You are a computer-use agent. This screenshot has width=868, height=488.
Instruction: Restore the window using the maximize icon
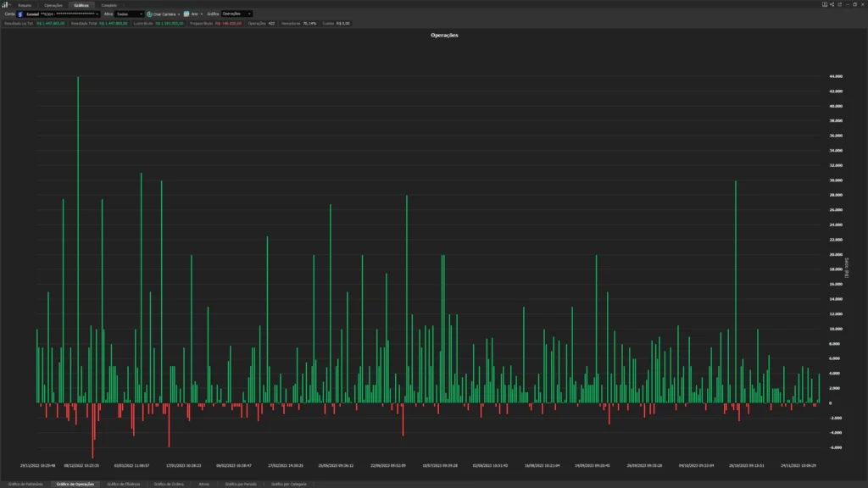point(854,4)
